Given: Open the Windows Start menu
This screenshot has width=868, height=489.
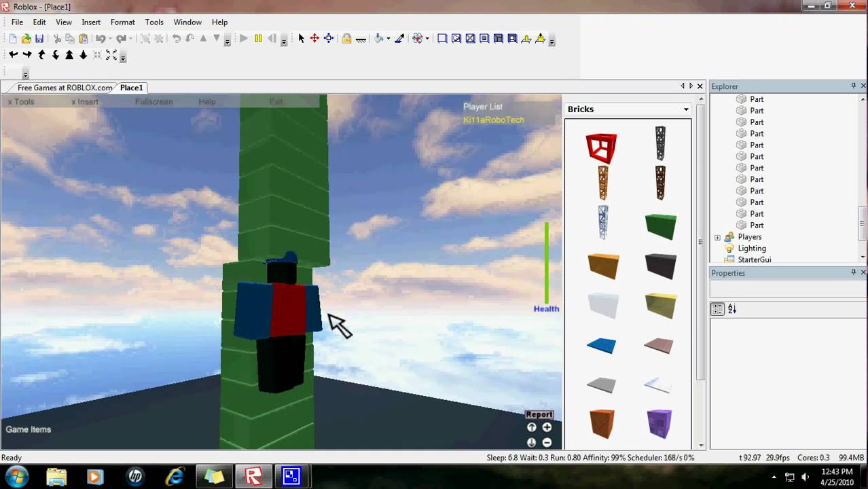Looking at the screenshot, I should (16, 476).
